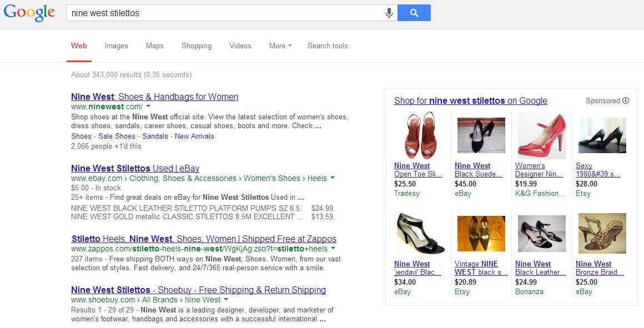Open Search tools options
This screenshot has width=644, height=328.
tap(328, 46)
